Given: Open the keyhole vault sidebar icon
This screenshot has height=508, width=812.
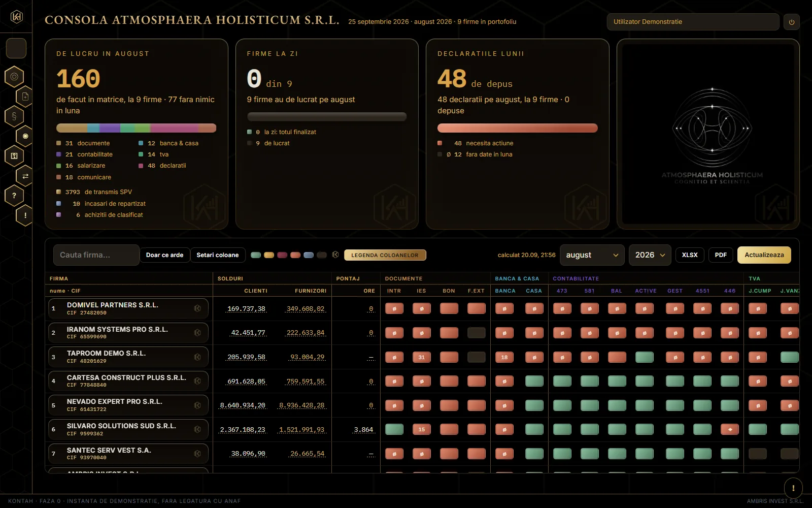Looking at the screenshot, I should [14, 156].
